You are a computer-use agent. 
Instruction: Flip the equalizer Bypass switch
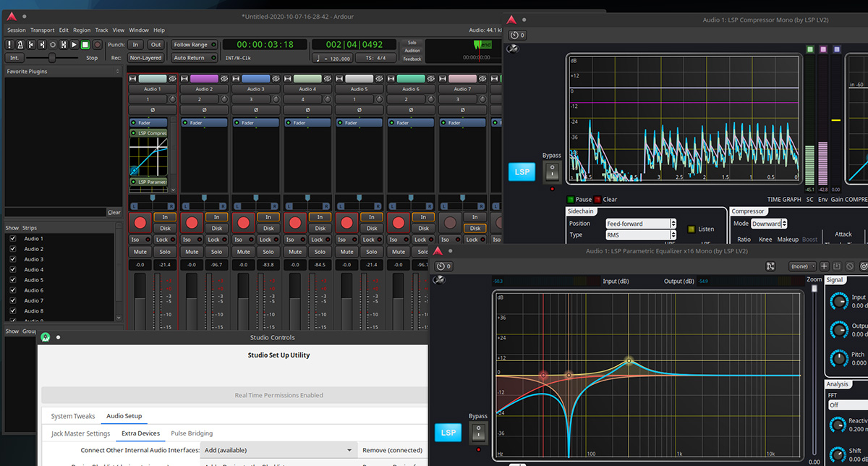[478, 433]
